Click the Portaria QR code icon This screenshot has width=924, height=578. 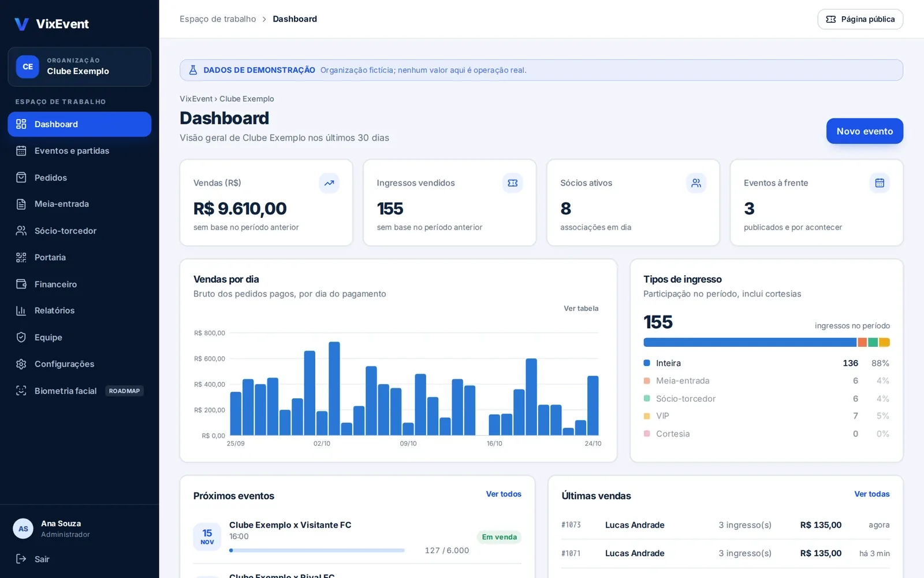(x=21, y=257)
